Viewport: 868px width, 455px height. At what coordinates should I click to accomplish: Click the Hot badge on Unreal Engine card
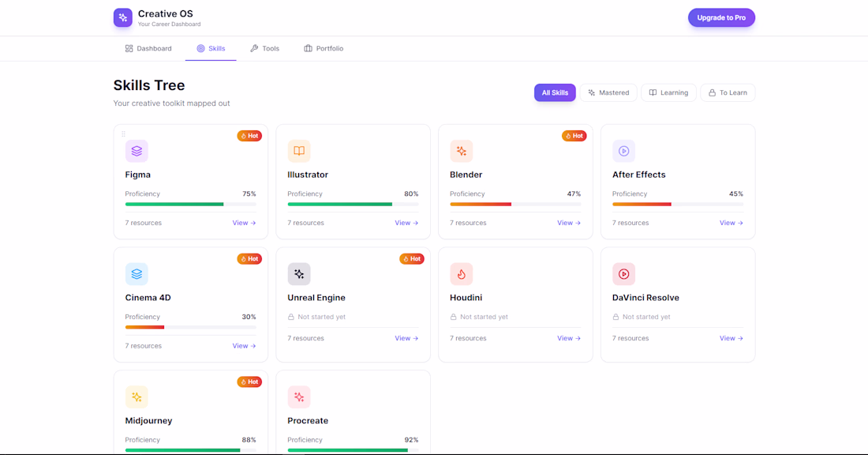(x=412, y=259)
